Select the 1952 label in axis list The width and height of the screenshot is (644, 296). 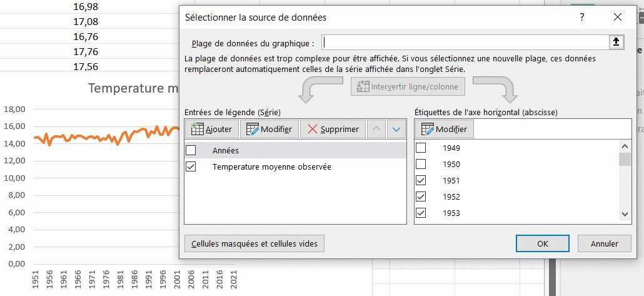coord(451,197)
